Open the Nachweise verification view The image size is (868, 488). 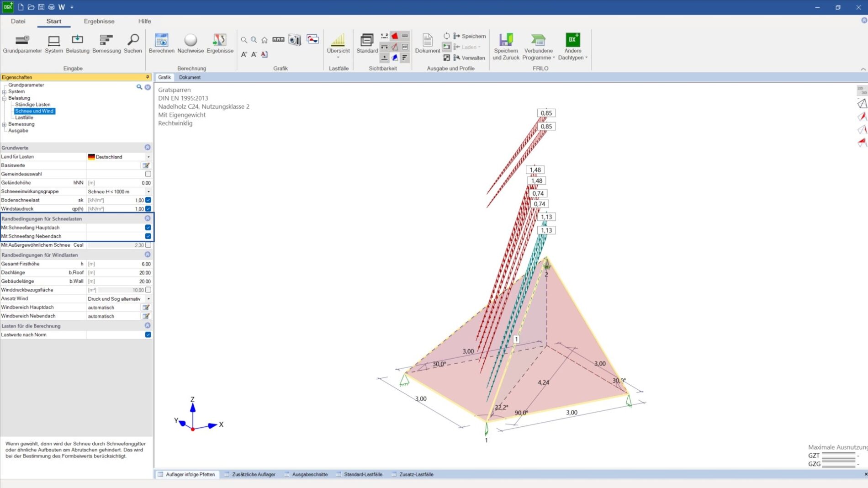pos(191,44)
